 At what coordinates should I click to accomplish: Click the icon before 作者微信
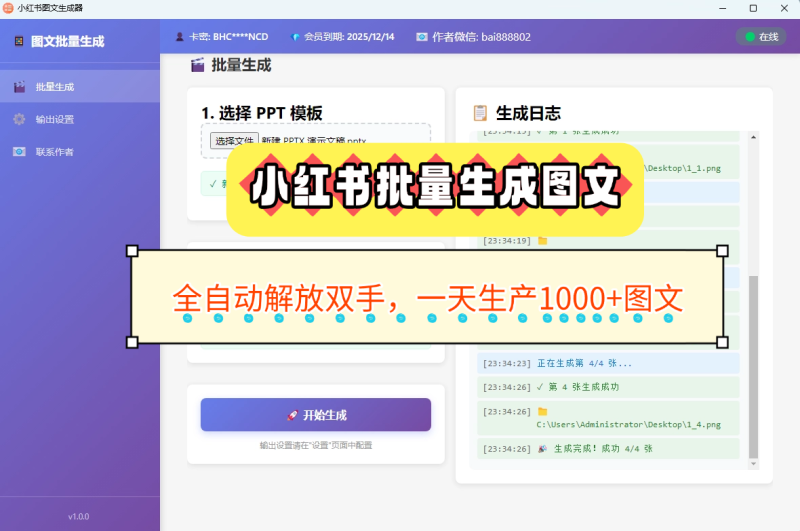click(422, 37)
